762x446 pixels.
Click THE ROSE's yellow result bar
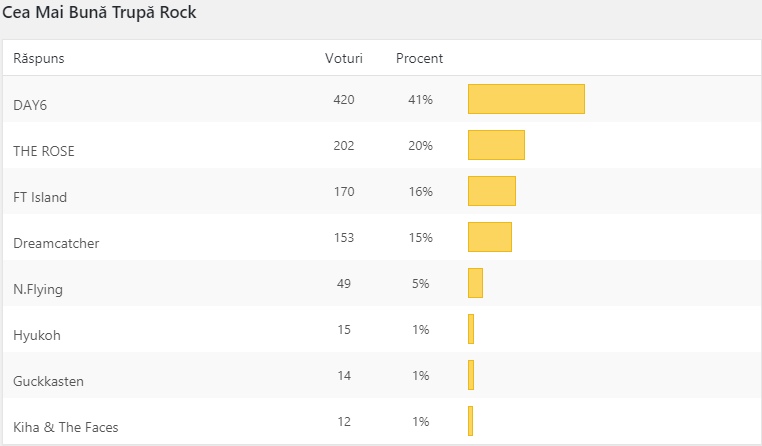point(496,145)
